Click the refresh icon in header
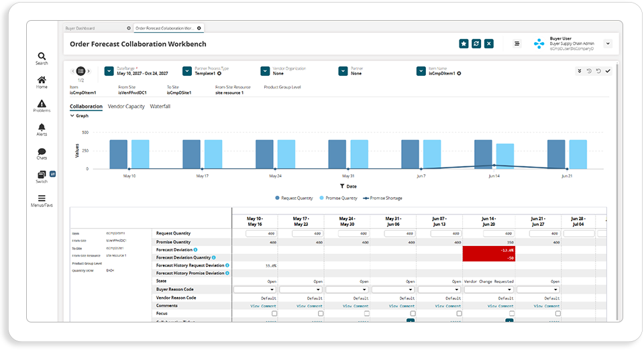The height and width of the screenshot is (362, 644). pos(476,44)
